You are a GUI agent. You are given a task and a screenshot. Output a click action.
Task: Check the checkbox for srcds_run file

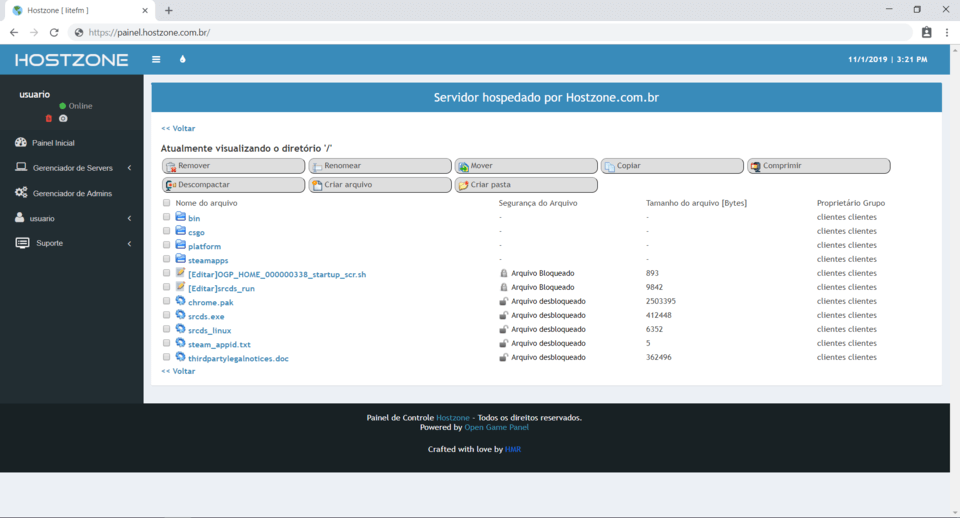(x=167, y=287)
